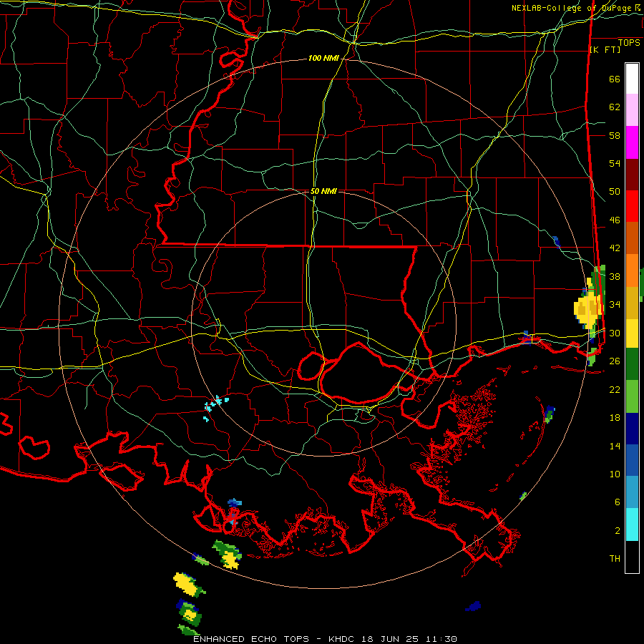Click the dark blue echo at the bottom right
644x644 pixels.
[473, 606]
